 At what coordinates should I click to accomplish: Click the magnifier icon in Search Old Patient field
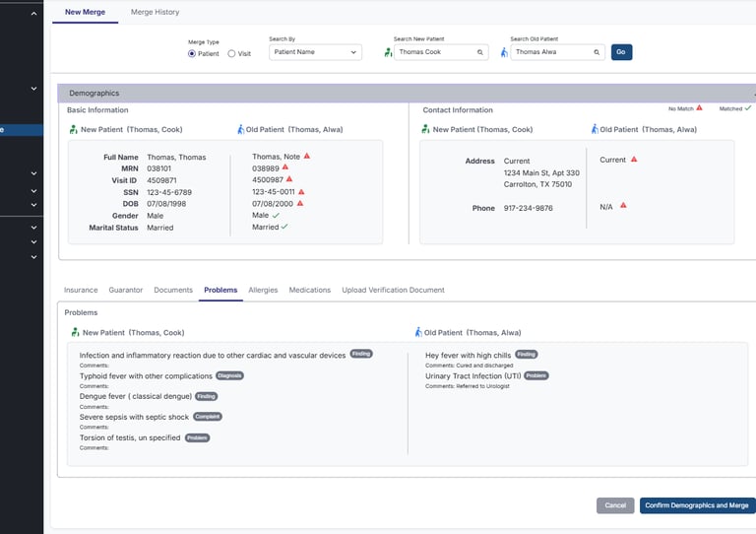point(597,52)
